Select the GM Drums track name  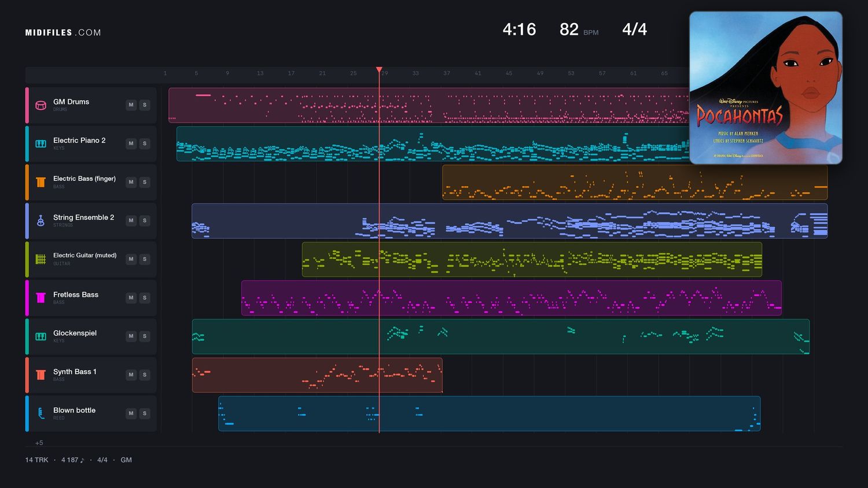[x=71, y=102]
